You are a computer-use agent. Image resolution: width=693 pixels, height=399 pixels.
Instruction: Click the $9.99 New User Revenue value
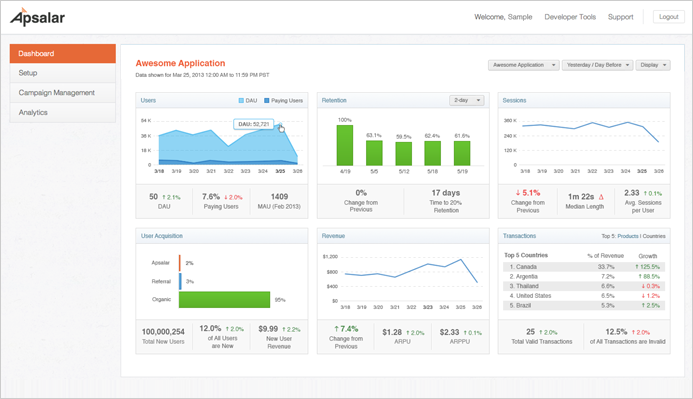pos(268,329)
